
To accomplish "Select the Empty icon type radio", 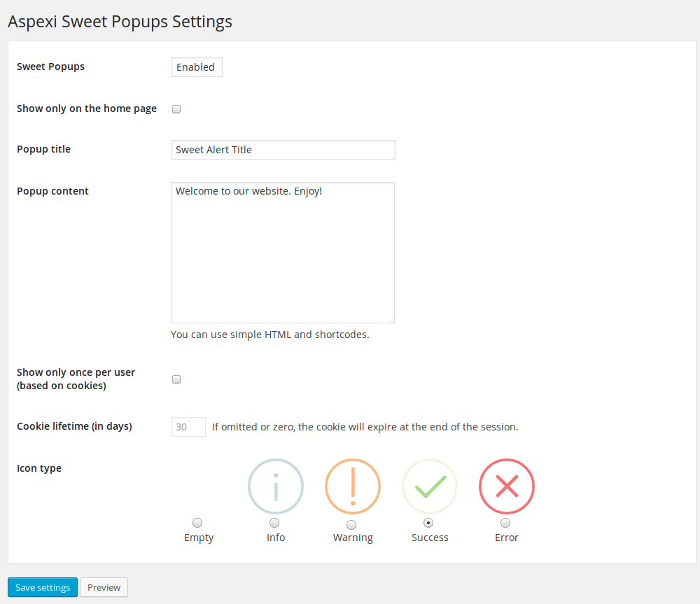I will click(x=197, y=523).
